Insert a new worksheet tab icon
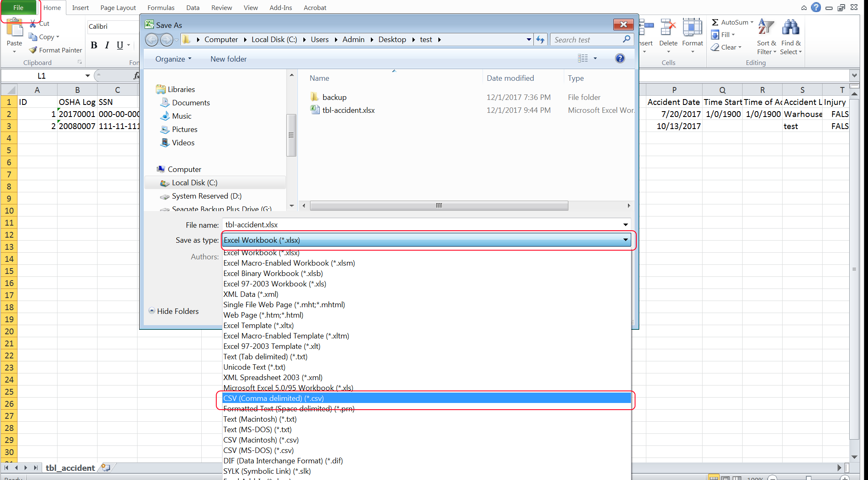 pos(106,468)
